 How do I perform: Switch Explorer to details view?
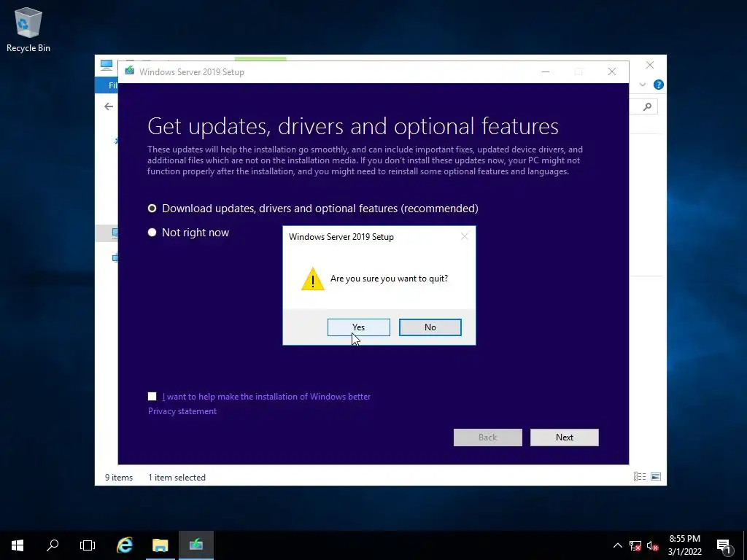[x=639, y=477]
